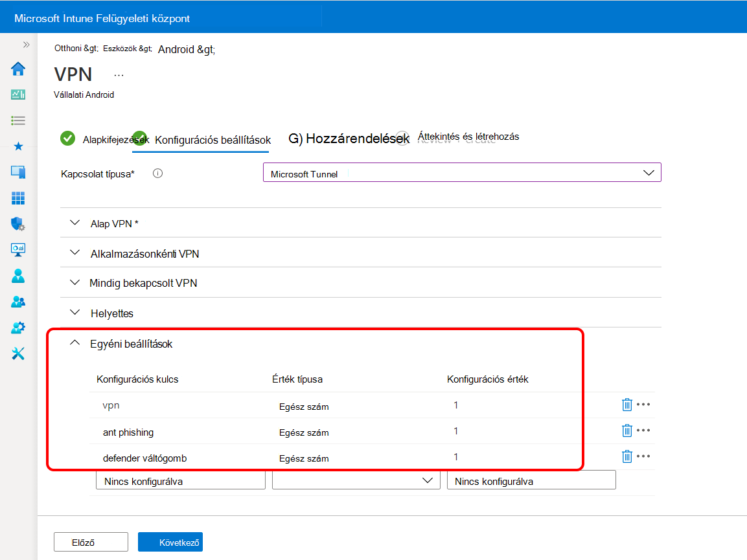Image resolution: width=747 pixels, height=560 pixels.
Task: Click value 1 in defender váltógomb row
Action: (456, 457)
